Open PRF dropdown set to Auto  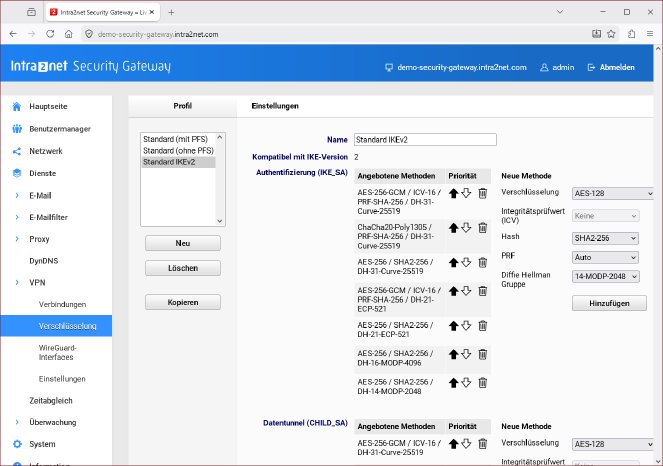(605, 257)
